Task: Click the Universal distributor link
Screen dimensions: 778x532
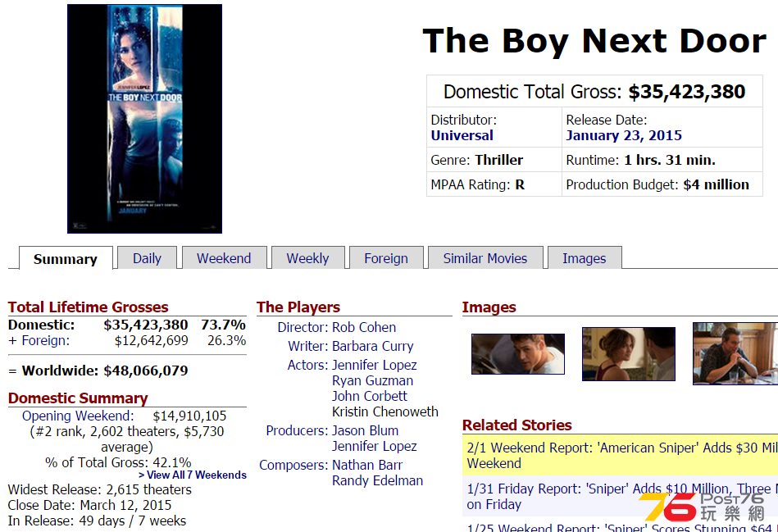Action: (462, 135)
